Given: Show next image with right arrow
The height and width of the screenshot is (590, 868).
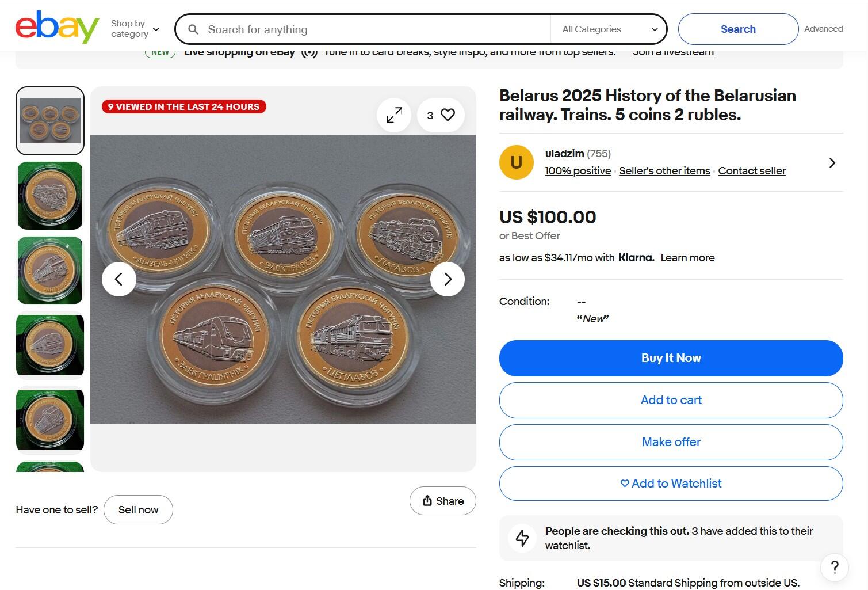Looking at the screenshot, I should click(x=448, y=279).
